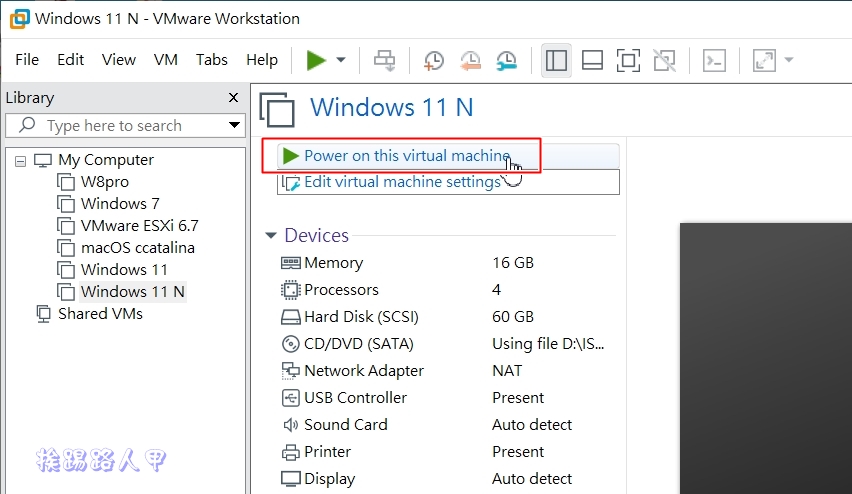
Task: Click the CD/DVD disc icon
Action: pos(291,344)
